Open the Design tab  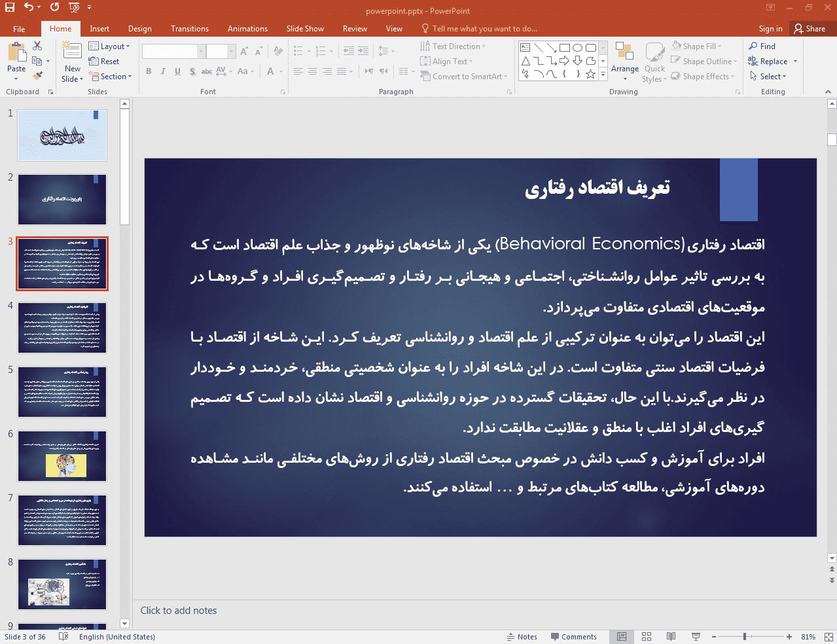coord(139,29)
